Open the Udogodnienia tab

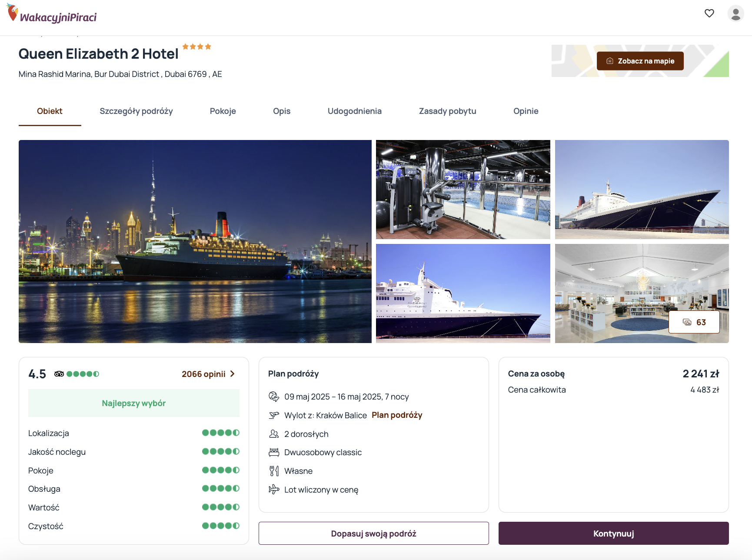pyautogui.click(x=354, y=111)
